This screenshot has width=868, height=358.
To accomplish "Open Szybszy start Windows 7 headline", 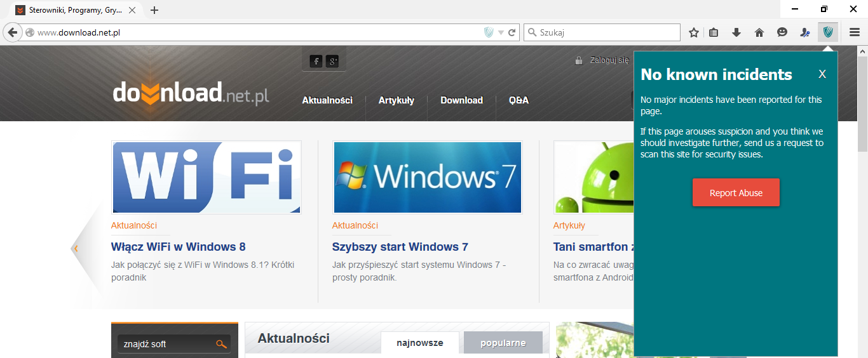I will pyautogui.click(x=400, y=247).
